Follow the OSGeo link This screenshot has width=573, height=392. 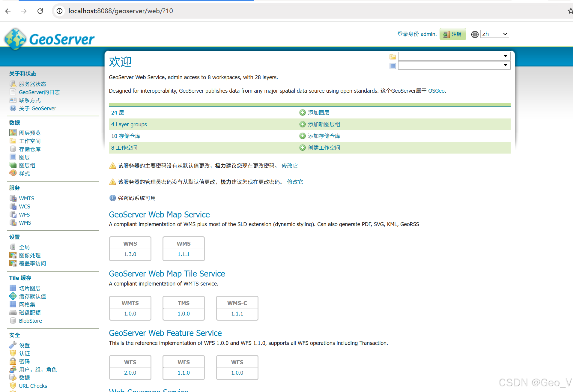click(x=436, y=91)
